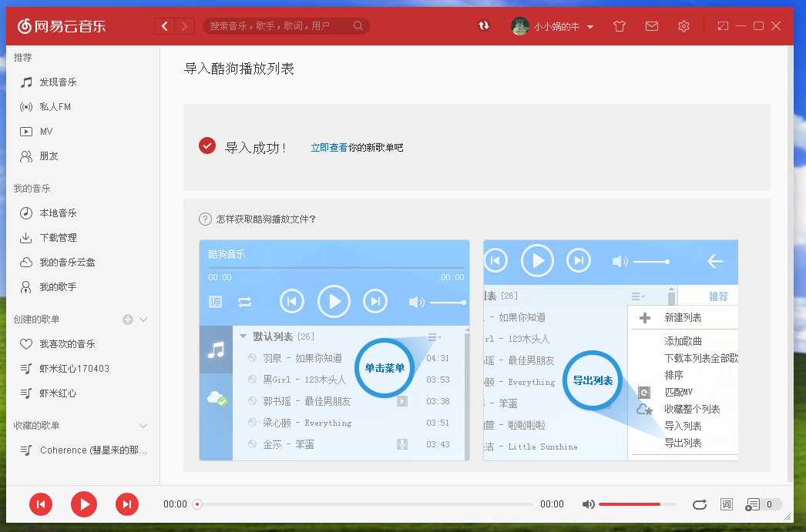Open 发现音乐 in the sidebar

pos(82,82)
